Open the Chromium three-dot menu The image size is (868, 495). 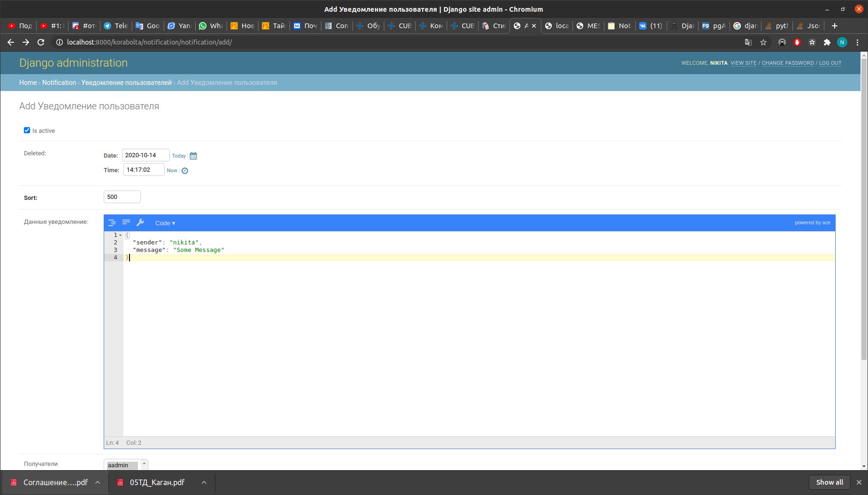857,42
